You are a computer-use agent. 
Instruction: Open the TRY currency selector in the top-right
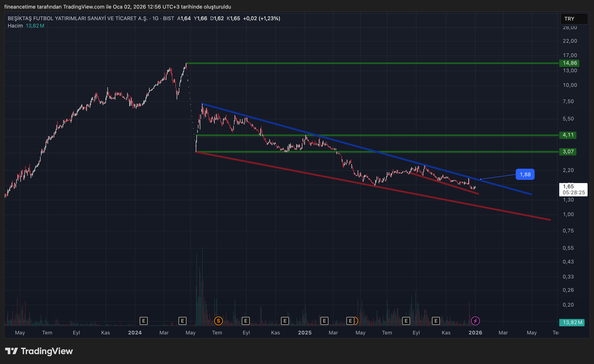point(574,19)
